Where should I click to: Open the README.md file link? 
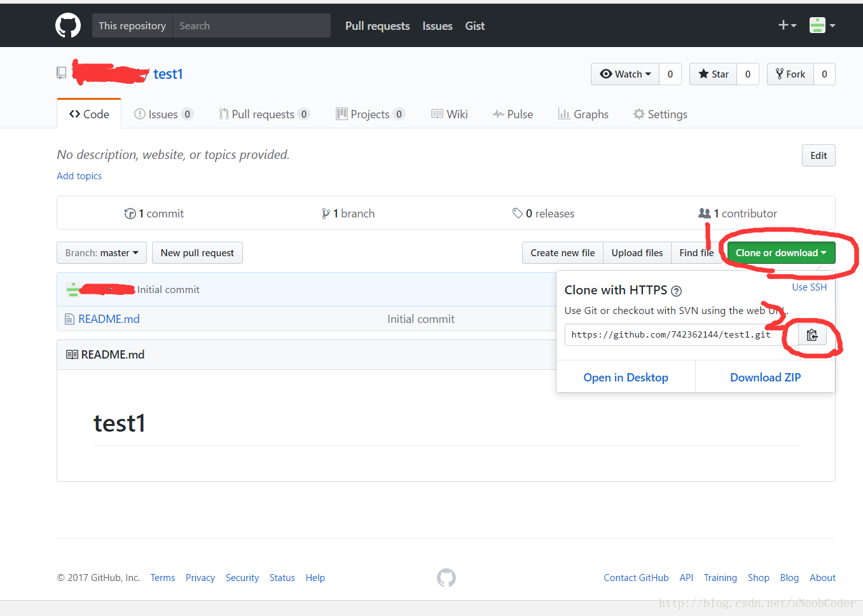tap(109, 318)
